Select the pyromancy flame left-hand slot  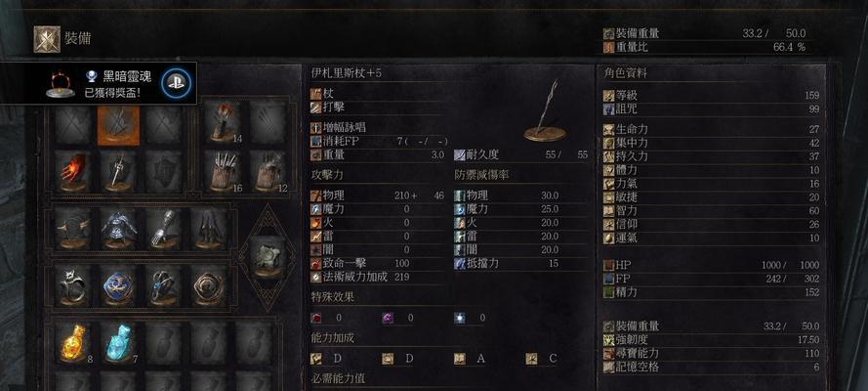point(73,172)
